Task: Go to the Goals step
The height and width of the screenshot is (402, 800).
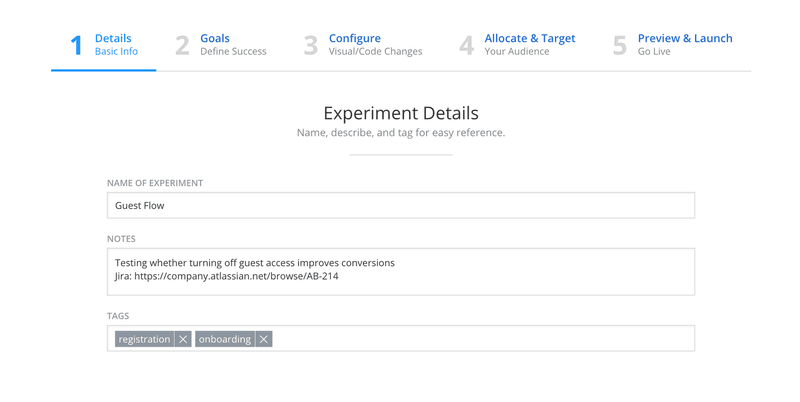Action: click(215, 39)
